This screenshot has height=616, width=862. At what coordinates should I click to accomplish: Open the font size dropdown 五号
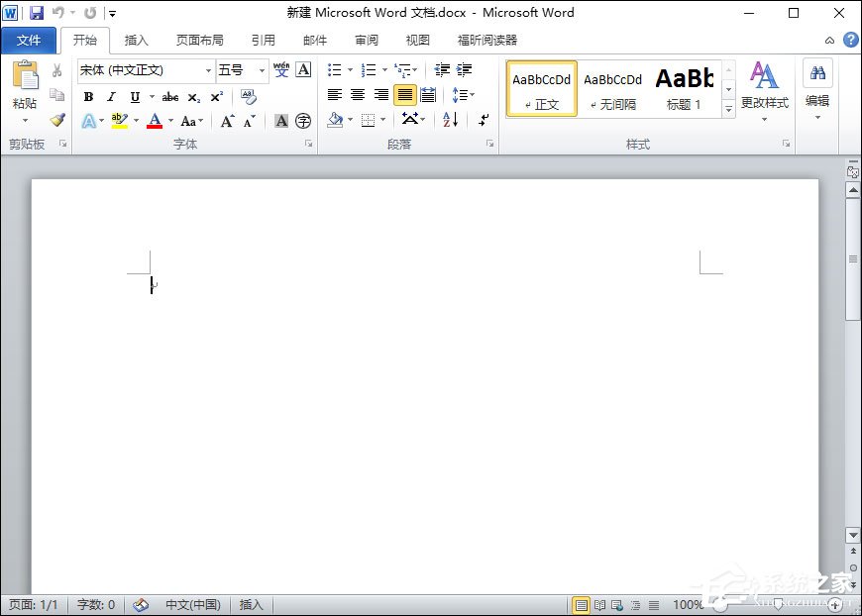pyautogui.click(x=262, y=70)
